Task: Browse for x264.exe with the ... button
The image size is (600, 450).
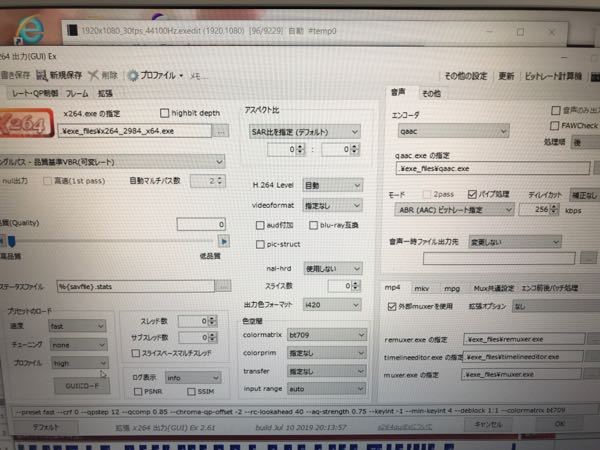Action: (x=221, y=131)
